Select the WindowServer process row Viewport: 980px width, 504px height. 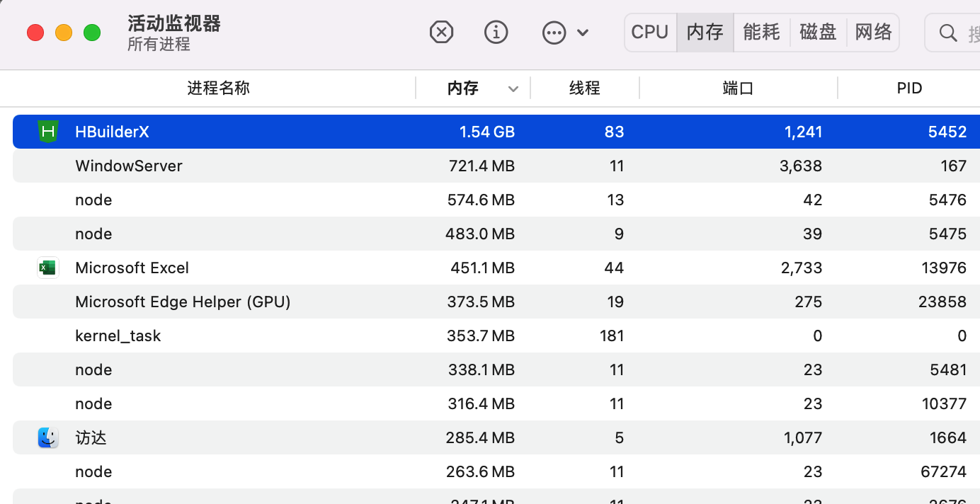496,166
